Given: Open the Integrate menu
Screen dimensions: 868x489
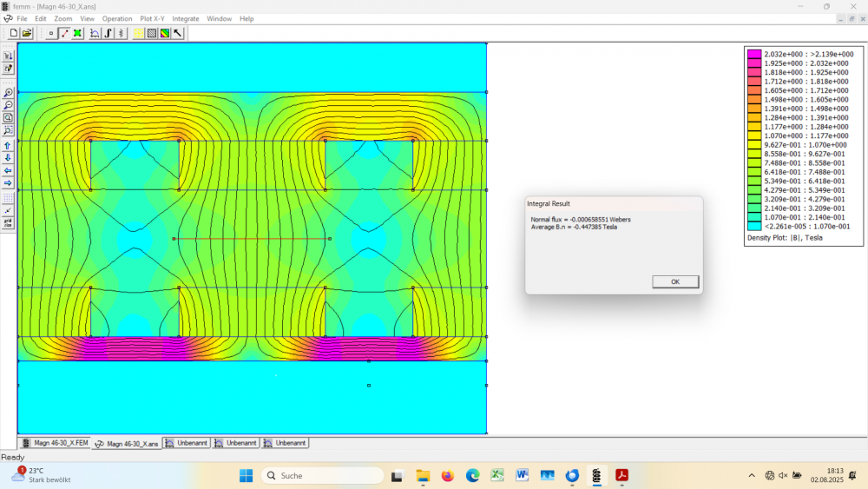Looking at the screenshot, I should (185, 18).
